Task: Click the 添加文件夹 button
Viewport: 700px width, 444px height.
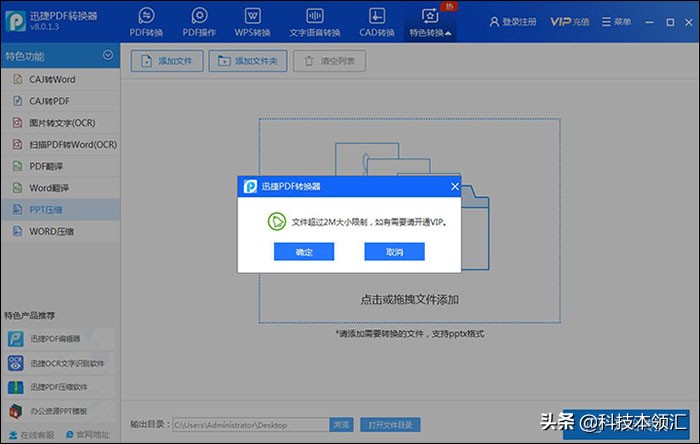Action: coord(248,61)
